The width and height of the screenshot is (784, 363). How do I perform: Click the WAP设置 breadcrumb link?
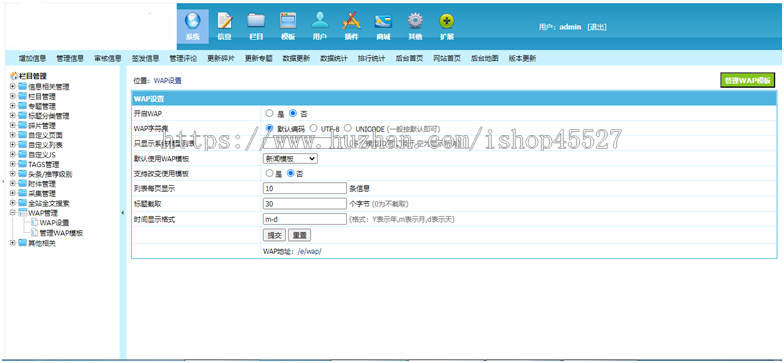point(168,80)
